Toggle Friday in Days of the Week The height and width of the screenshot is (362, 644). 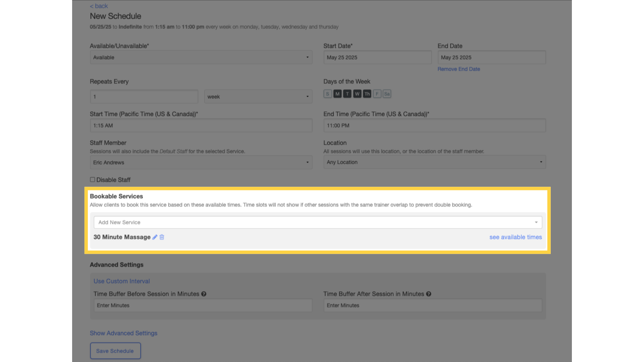pyautogui.click(x=377, y=94)
